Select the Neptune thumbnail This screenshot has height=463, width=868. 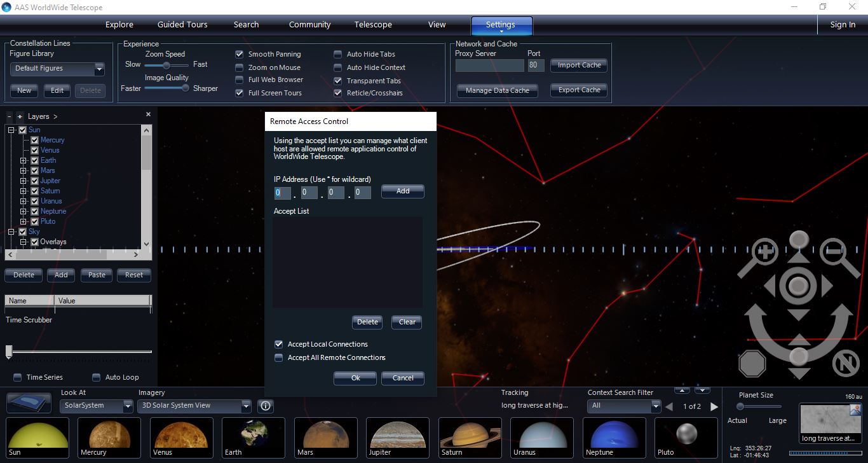tap(614, 438)
